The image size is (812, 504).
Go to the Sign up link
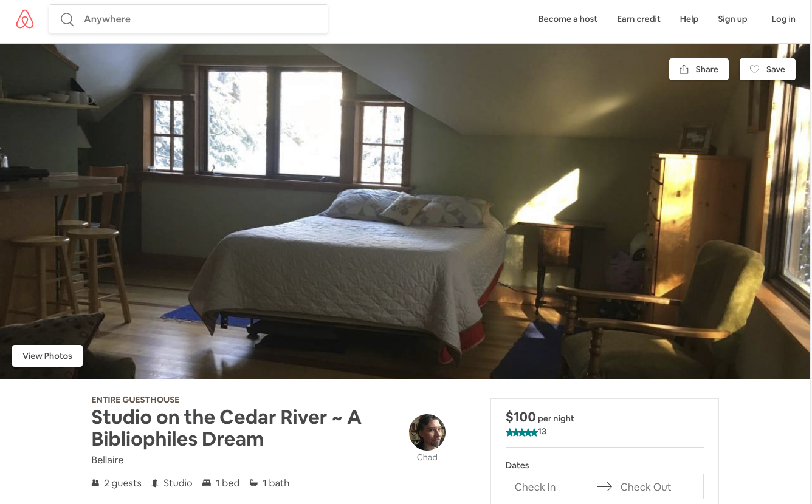(732, 19)
